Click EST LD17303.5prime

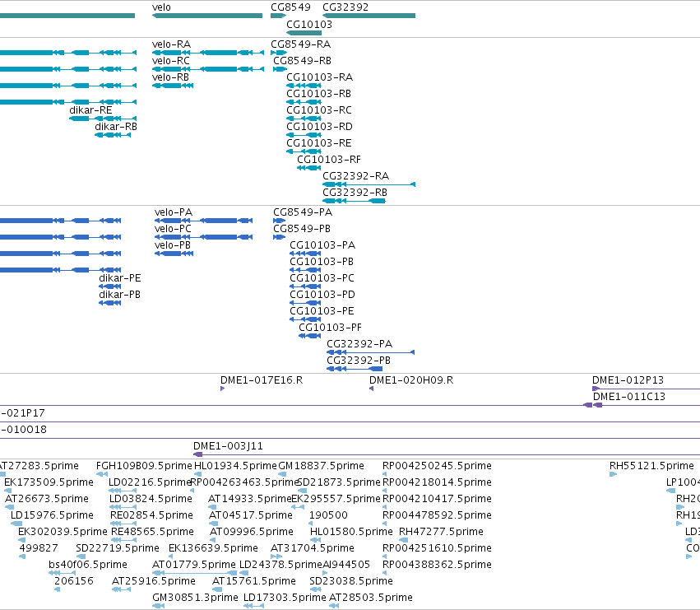pos(285,598)
